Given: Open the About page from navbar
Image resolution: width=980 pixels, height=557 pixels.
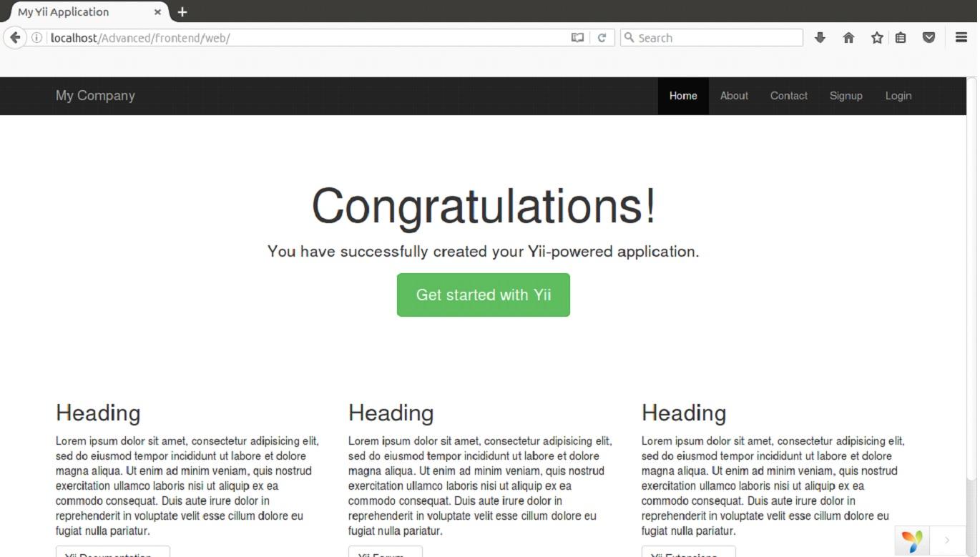Looking at the screenshot, I should click(734, 96).
